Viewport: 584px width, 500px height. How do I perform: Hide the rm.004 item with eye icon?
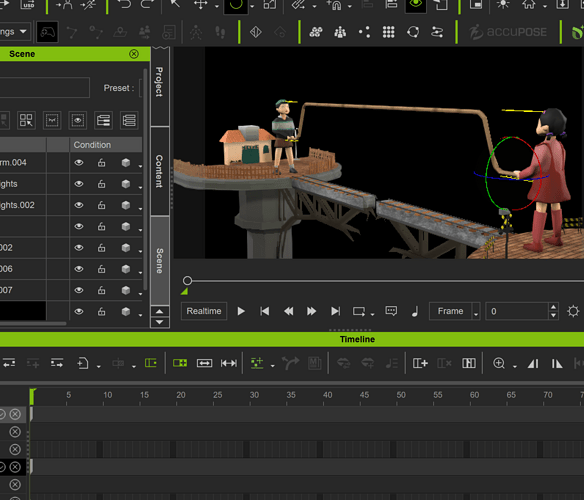(79, 163)
